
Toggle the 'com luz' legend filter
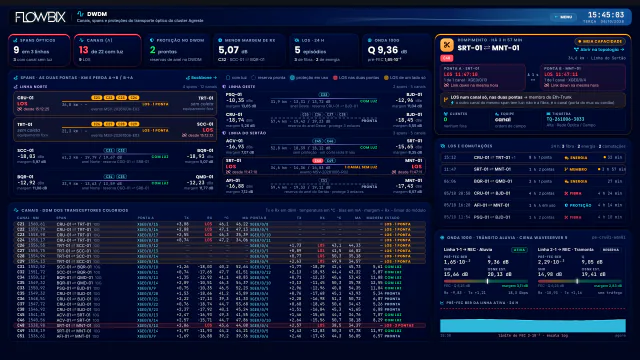point(236,78)
